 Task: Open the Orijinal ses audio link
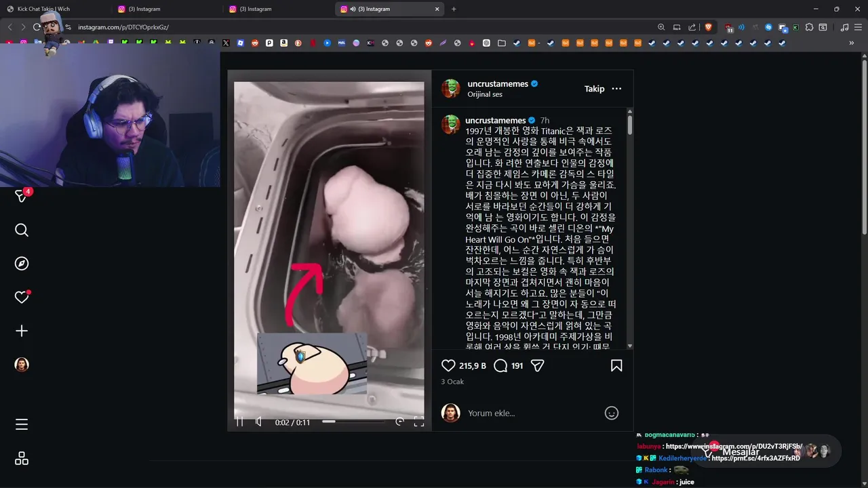point(485,94)
